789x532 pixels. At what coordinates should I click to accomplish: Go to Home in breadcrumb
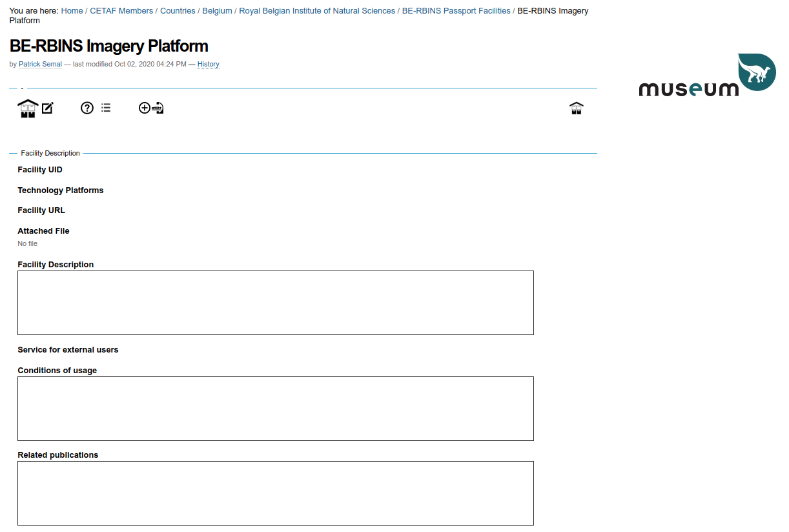[72, 11]
